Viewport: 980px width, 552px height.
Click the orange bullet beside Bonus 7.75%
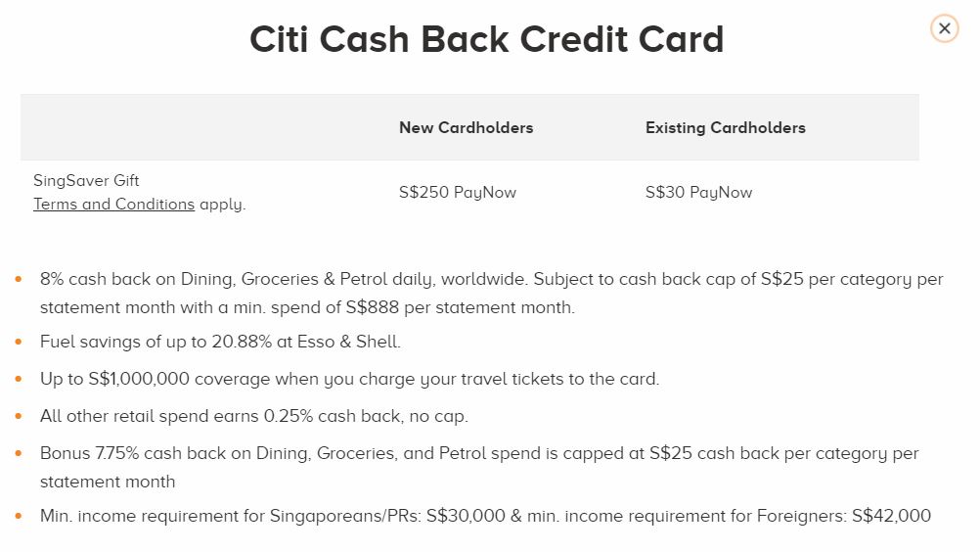[x=19, y=454]
